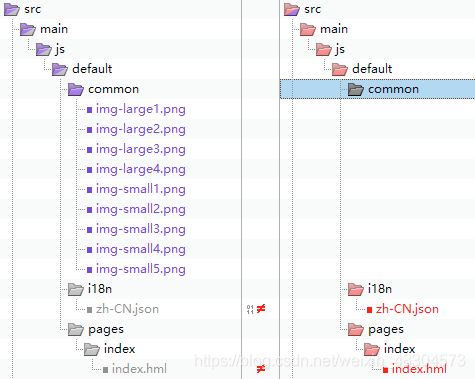Click the 'default' label in left pane

pyautogui.click(x=92, y=69)
